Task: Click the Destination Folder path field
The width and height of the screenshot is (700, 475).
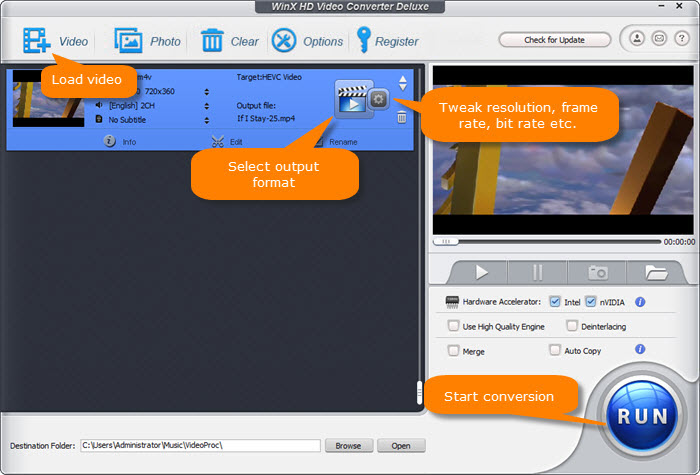Action: pos(200,446)
